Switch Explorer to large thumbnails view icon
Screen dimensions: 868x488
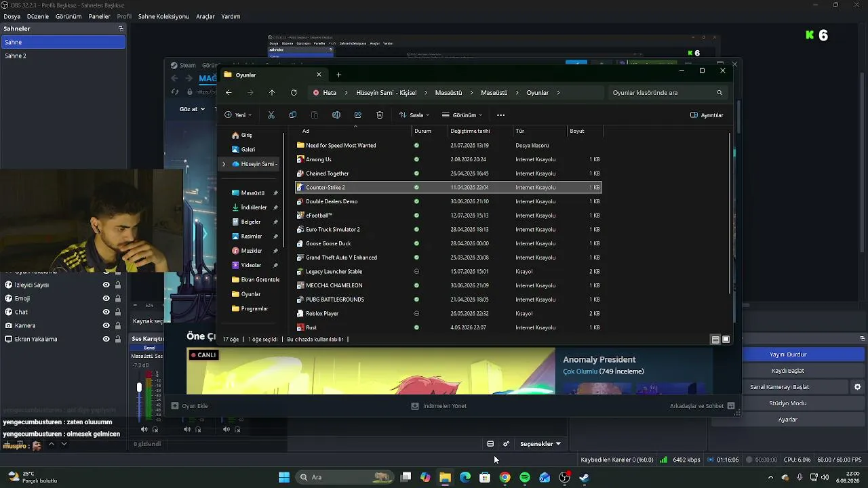pyautogui.click(x=726, y=340)
